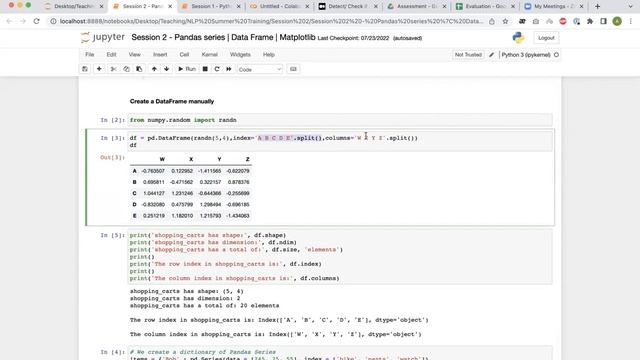640x360 pixels.
Task: Rename notebook via the title text
Action: pos(223,37)
